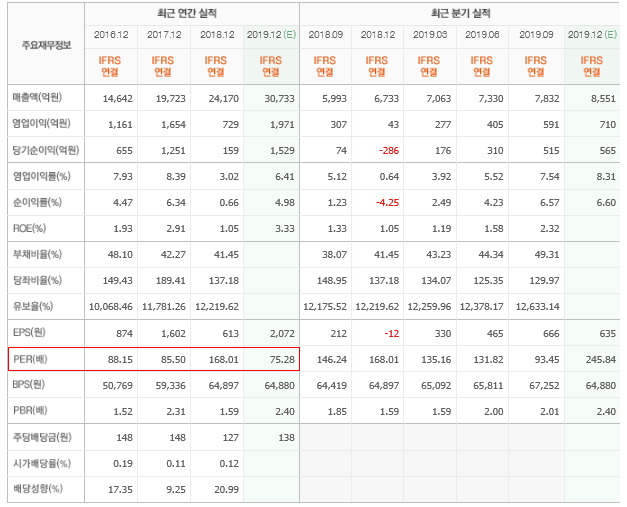Screen dimensions: 627x507
Task: Select the '시가배당률(%)' row label
Action: tap(42, 463)
